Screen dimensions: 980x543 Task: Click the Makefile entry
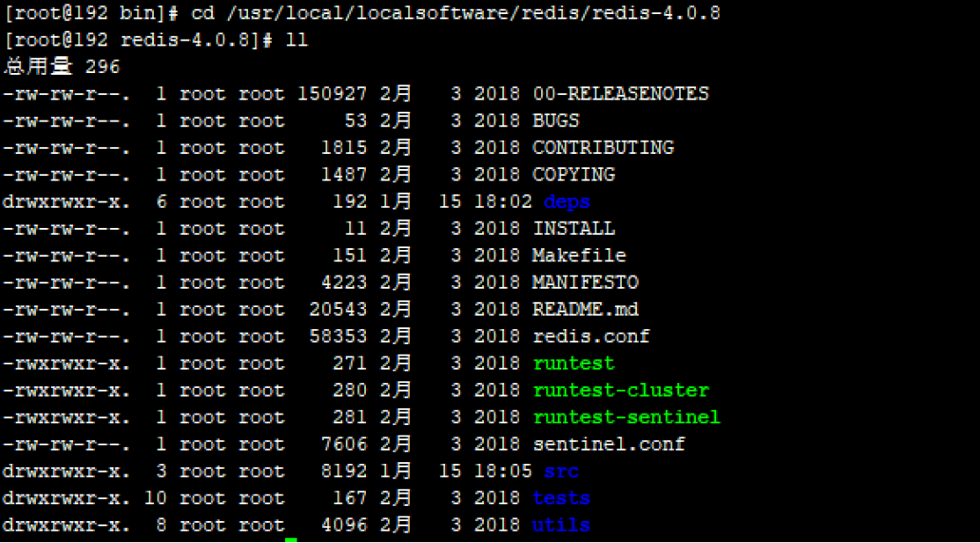[x=580, y=256]
